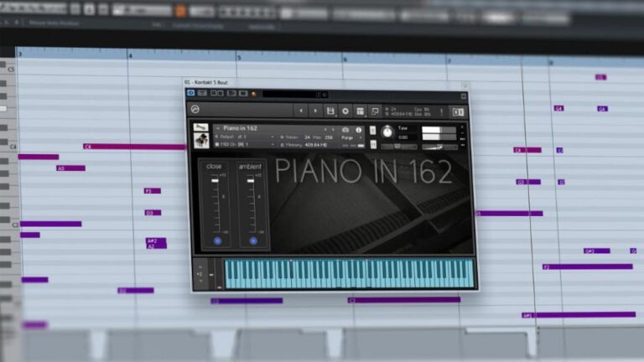Click the orange icon in plugin header bar
This screenshot has height=362, width=644.
[254, 94]
